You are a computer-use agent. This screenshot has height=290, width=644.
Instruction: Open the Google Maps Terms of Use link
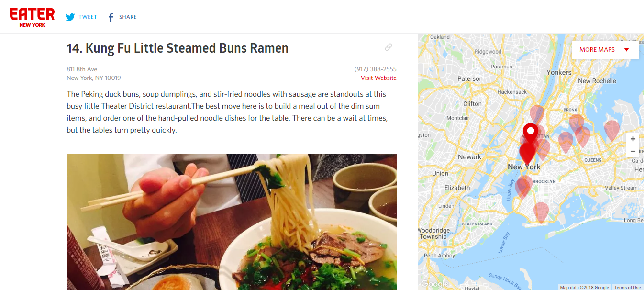coord(627,287)
